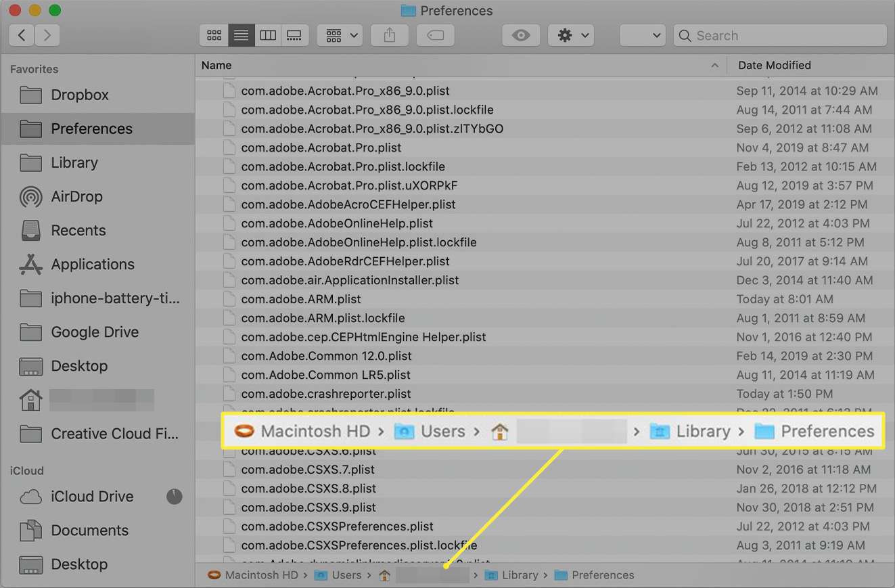Open the blank dropdown beside Search
The image size is (895, 588).
(643, 36)
